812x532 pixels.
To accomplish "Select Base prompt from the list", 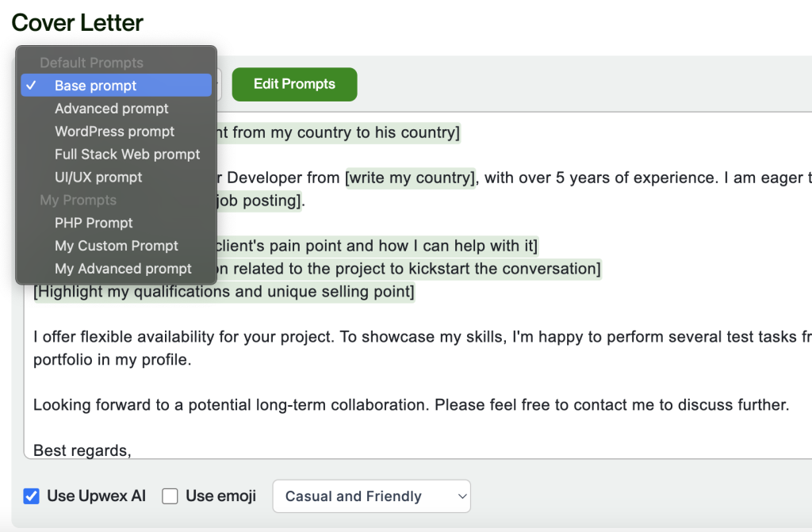I will (95, 86).
